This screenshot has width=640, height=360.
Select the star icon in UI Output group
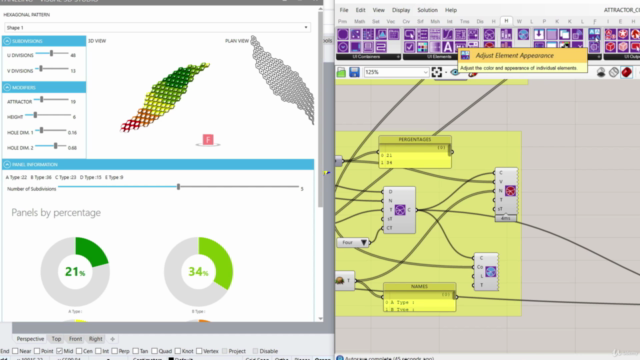[623, 34]
